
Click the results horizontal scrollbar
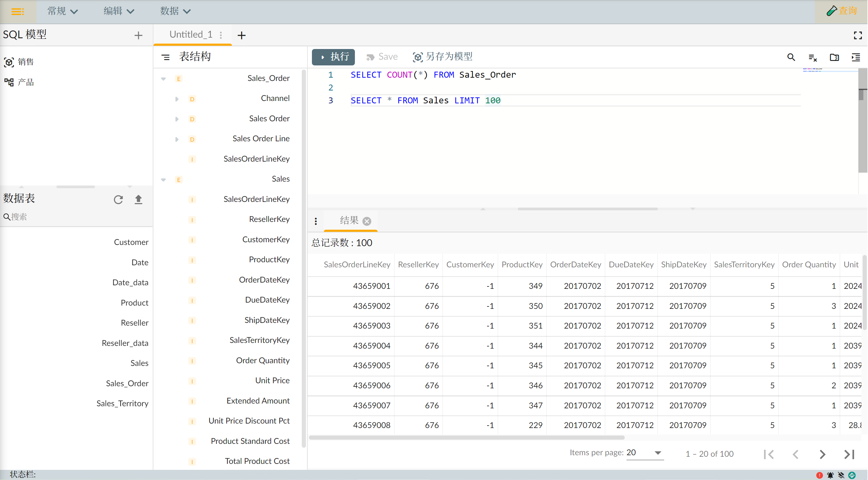point(466,438)
